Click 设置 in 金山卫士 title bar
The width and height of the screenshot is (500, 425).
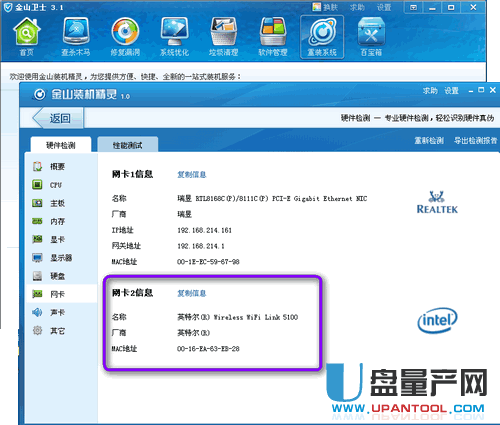click(x=384, y=7)
